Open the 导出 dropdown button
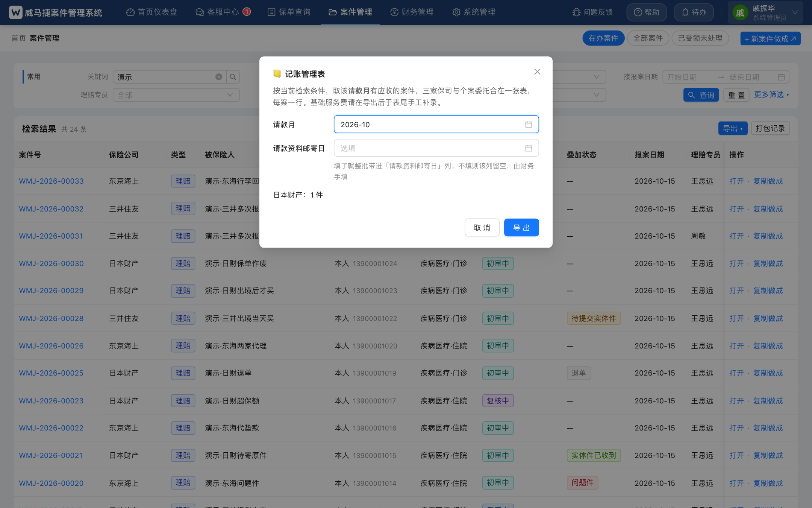 pos(733,128)
